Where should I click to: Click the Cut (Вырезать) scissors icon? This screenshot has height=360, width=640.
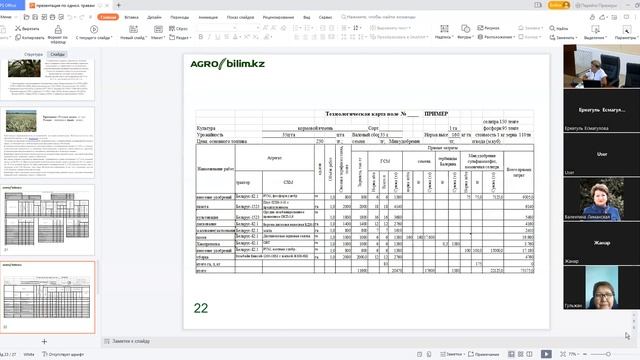[18, 28]
